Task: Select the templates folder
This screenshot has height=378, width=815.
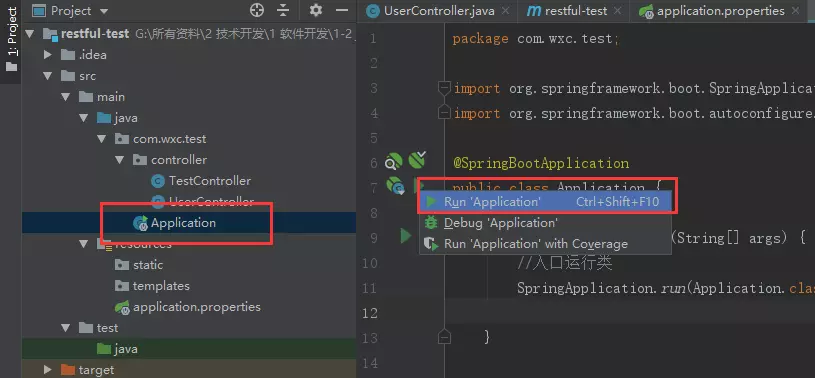Action: tap(161, 286)
